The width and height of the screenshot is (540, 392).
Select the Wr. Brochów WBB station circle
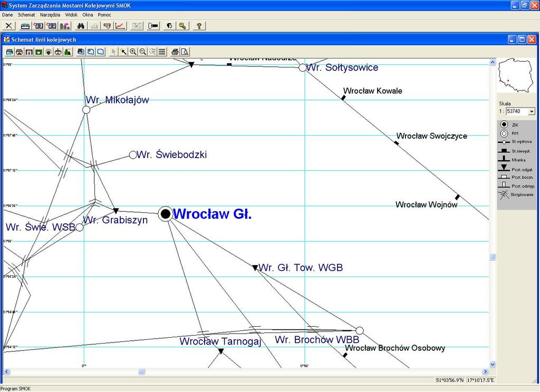tap(360, 331)
